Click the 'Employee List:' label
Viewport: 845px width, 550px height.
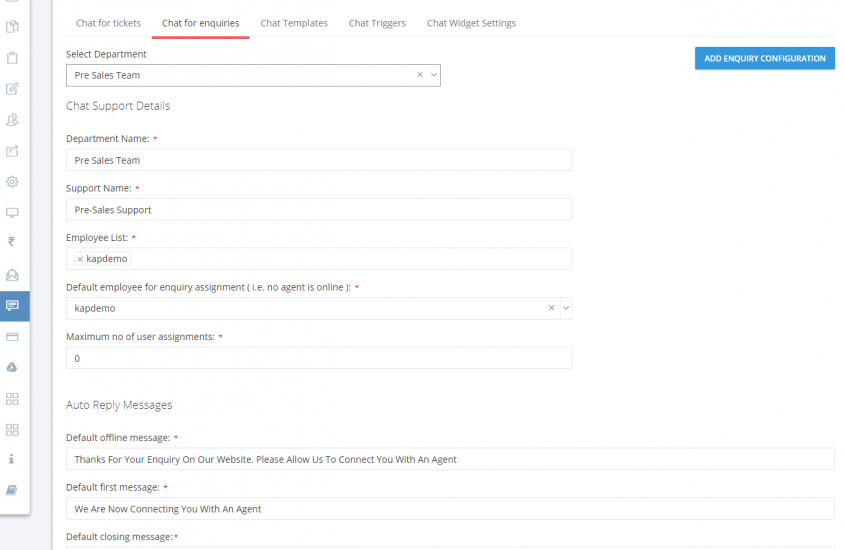coord(97,238)
